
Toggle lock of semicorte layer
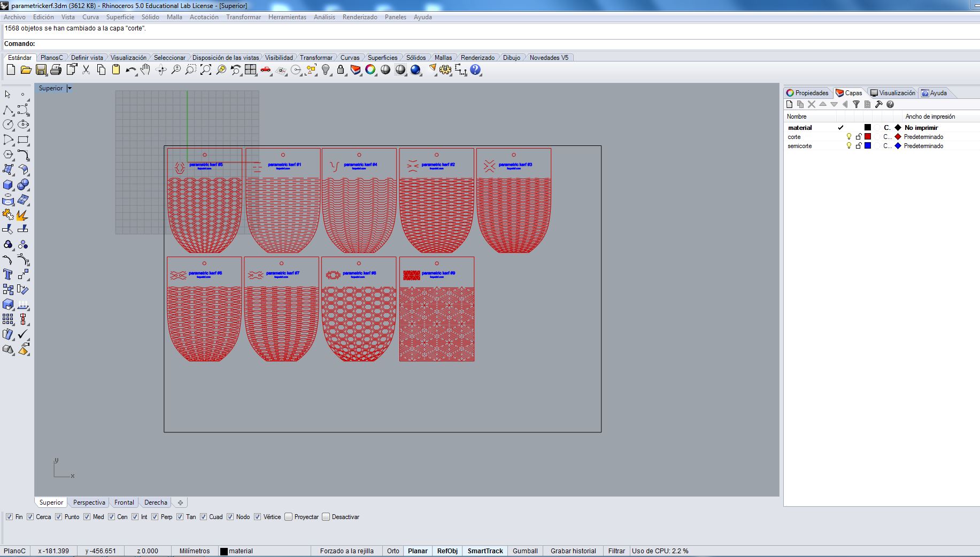(858, 146)
